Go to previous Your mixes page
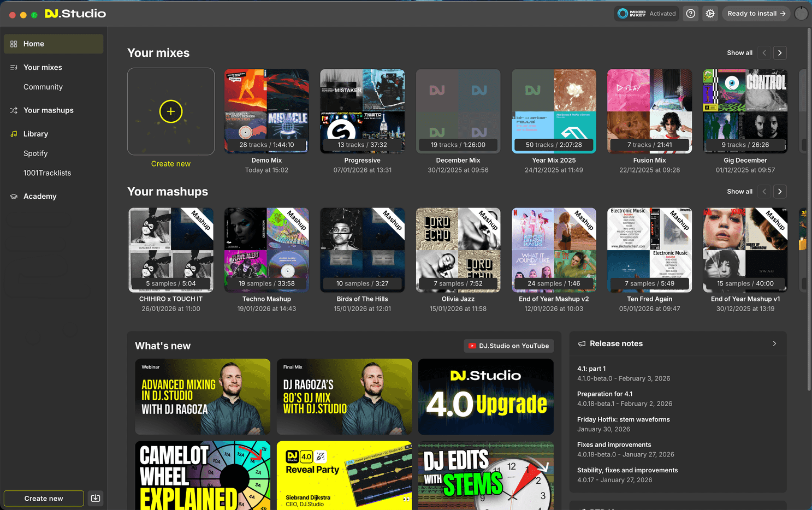Screen dimensions: 812x510 tap(764, 53)
